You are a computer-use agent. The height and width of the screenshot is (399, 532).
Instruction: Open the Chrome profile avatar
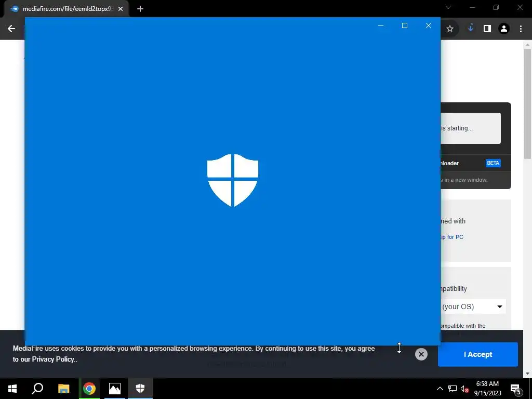[504, 29]
